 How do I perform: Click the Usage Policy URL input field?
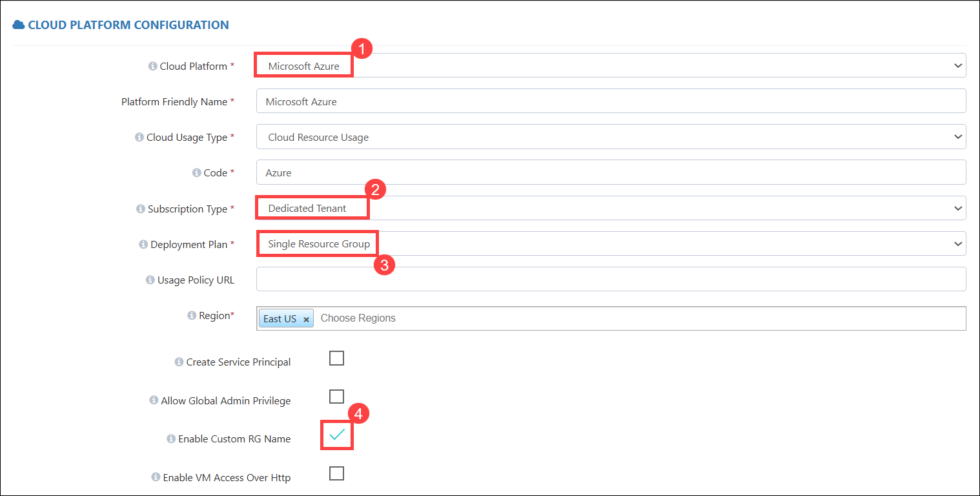click(611, 279)
